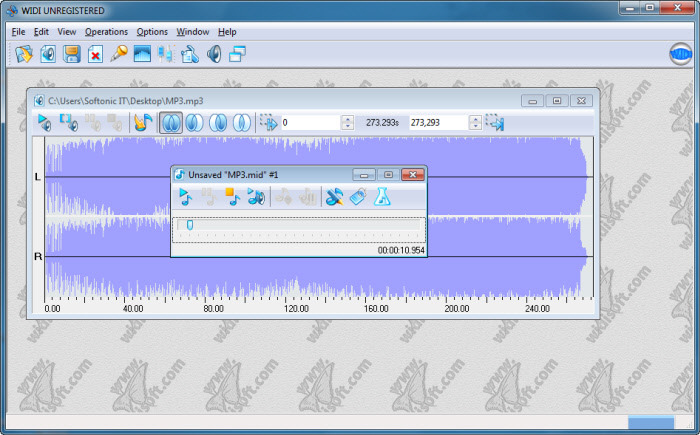Close the Unsaved MP3.mid window
This screenshot has height=435, width=700.
[x=412, y=175]
